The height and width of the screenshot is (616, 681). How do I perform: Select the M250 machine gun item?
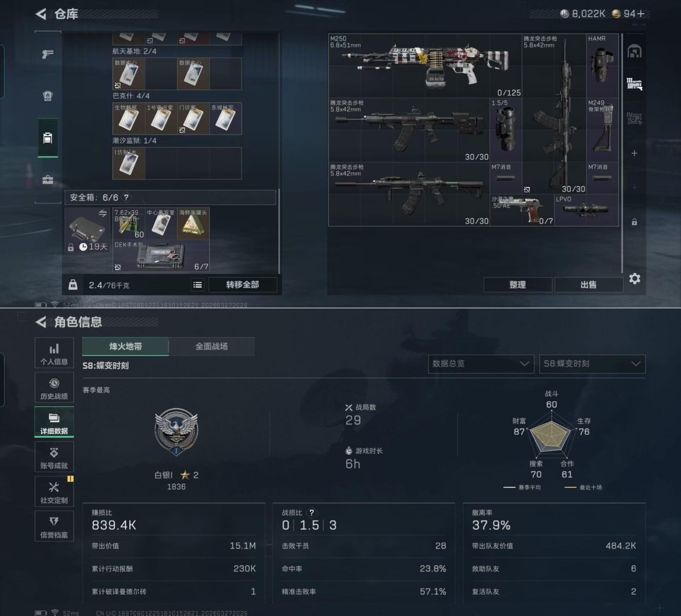[x=425, y=66]
